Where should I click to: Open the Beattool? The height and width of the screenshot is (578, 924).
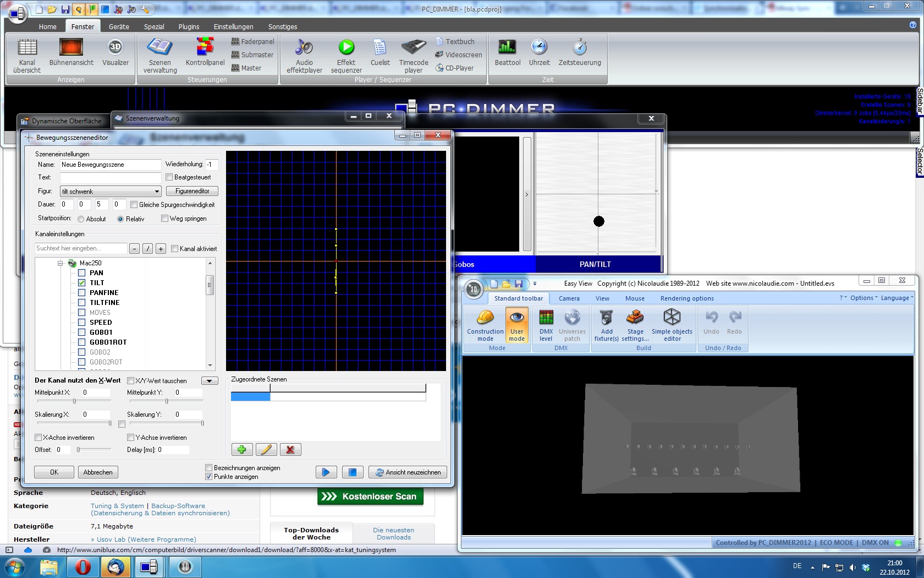tap(507, 52)
